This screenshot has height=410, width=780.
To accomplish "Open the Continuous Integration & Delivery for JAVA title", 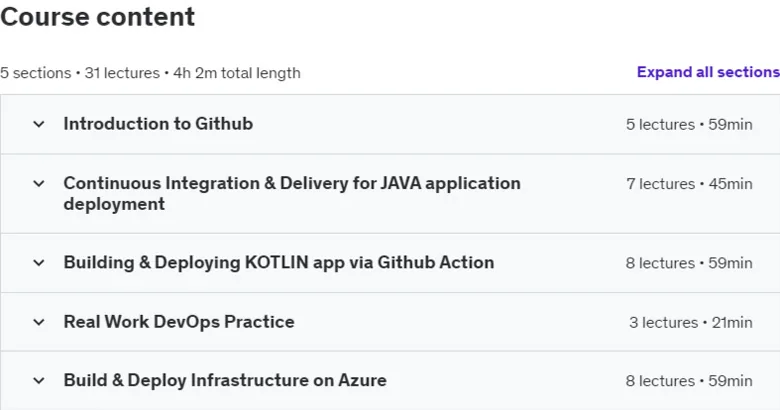I will coord(292,194).
